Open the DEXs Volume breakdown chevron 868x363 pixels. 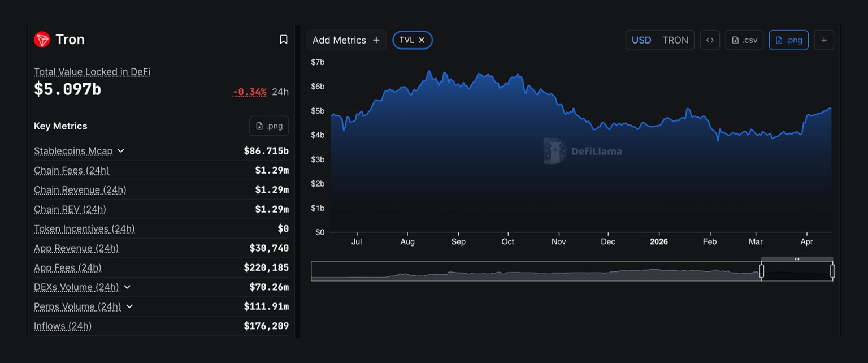127,287
